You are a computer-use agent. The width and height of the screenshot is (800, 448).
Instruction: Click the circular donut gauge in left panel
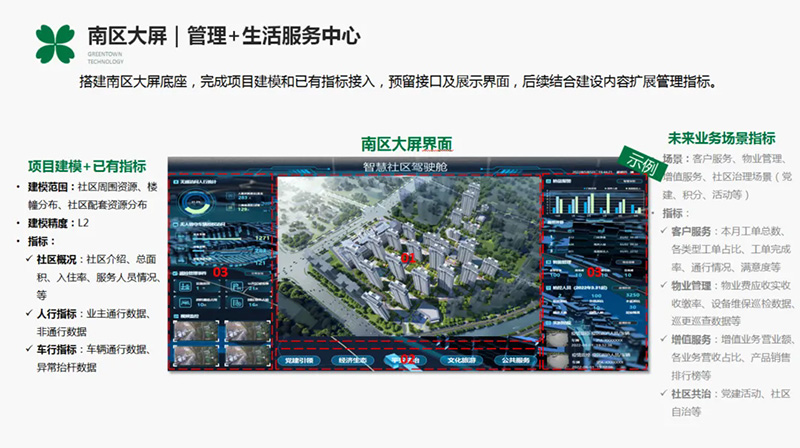(189, 204)
